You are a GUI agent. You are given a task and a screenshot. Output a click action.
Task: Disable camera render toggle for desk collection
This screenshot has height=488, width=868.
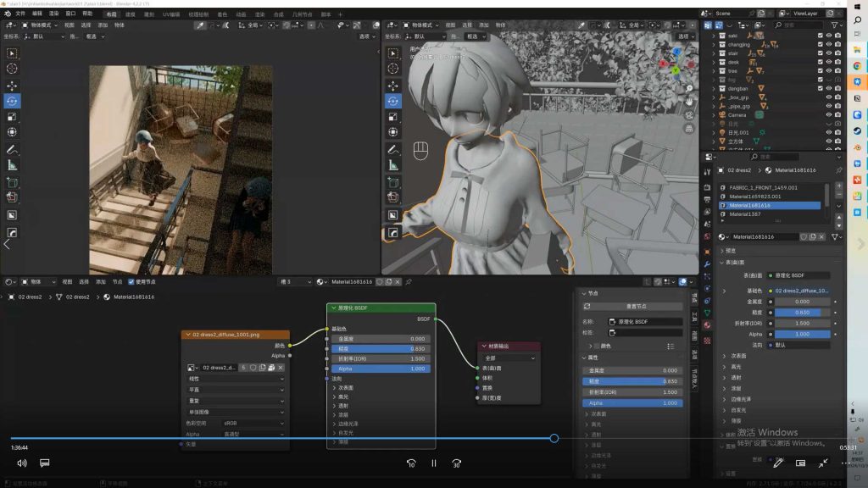(837, 63)
